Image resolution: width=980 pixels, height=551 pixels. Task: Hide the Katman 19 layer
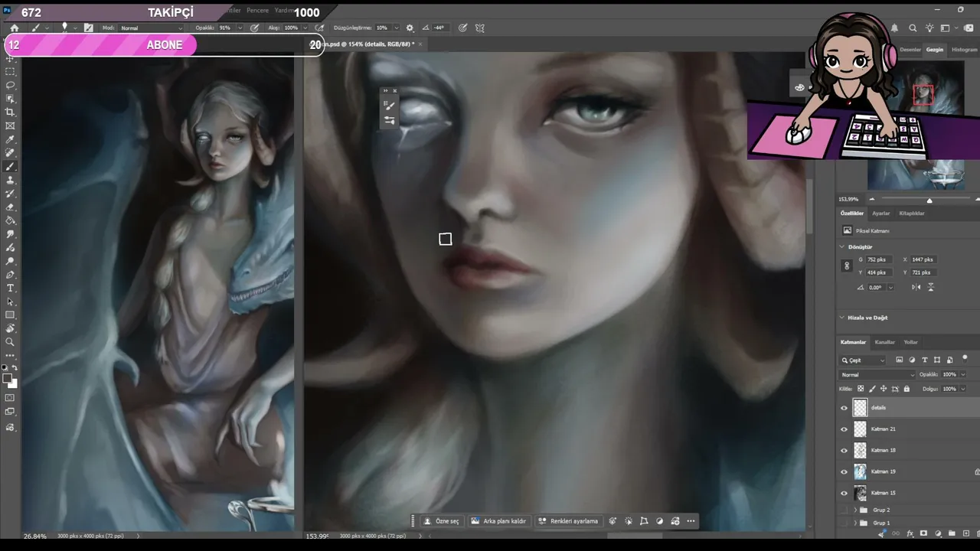tap(844, 472)
